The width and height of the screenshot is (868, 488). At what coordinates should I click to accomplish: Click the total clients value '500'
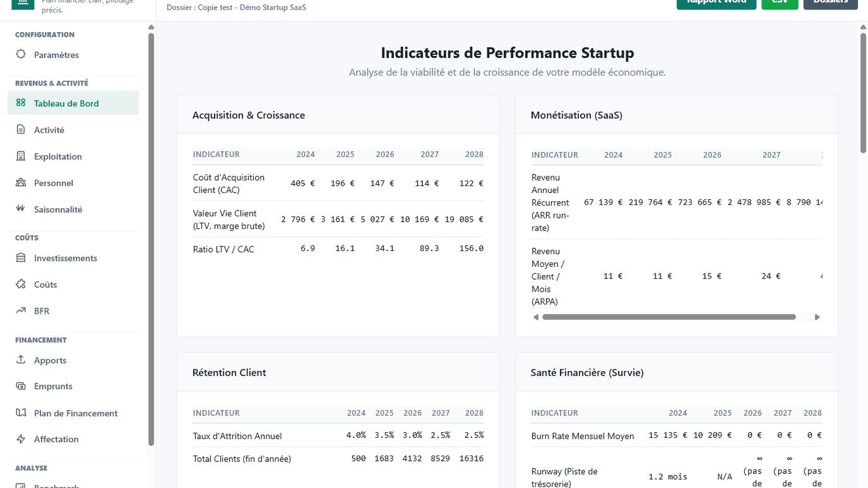[359, 458]
